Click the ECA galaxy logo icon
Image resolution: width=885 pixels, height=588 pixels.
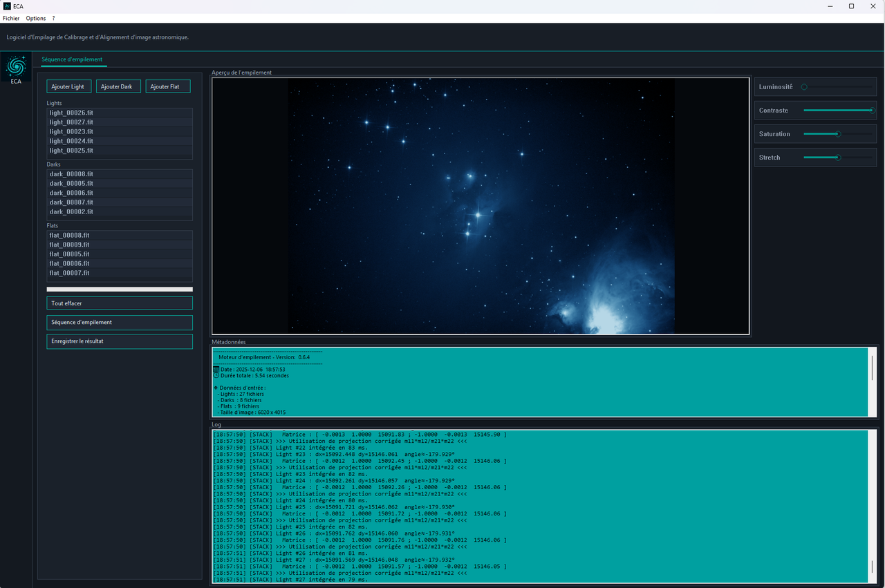click(16, 66)
